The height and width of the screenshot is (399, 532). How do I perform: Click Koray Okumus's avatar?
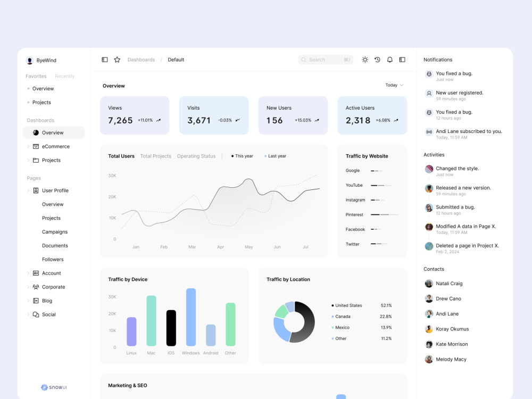(429, 329)
